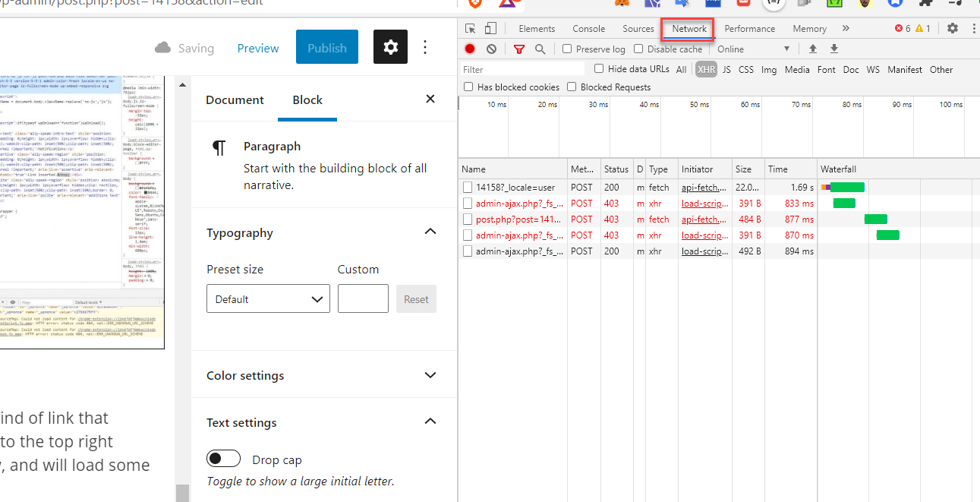
Task: Select checkbox of the last admin-ajax.php row with status 200
Action: pos(468,251)
